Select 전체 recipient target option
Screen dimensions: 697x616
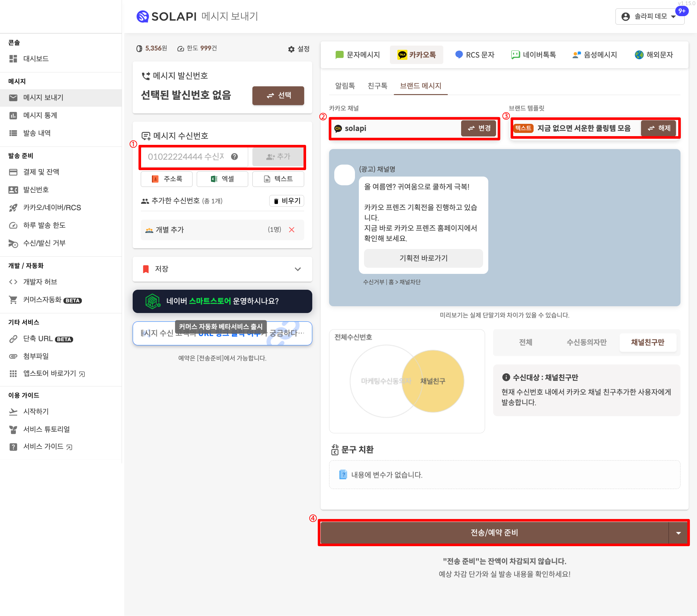(x=526, y=342)
